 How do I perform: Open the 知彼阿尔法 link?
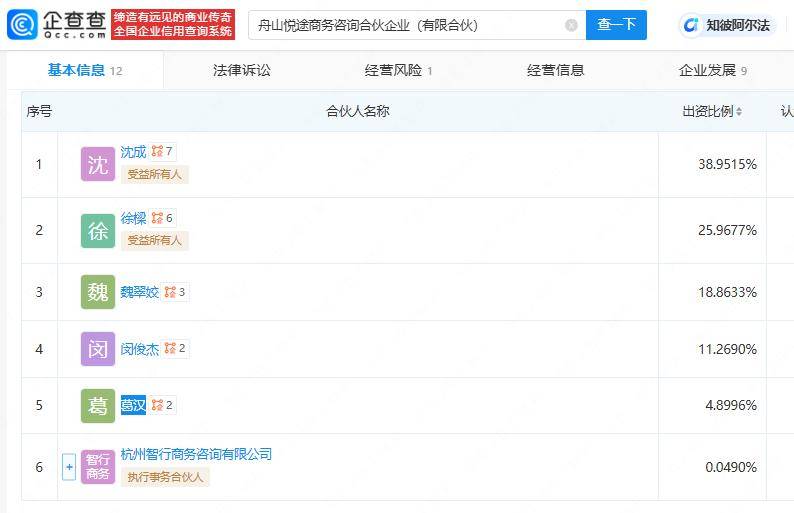tap(727, 25)
